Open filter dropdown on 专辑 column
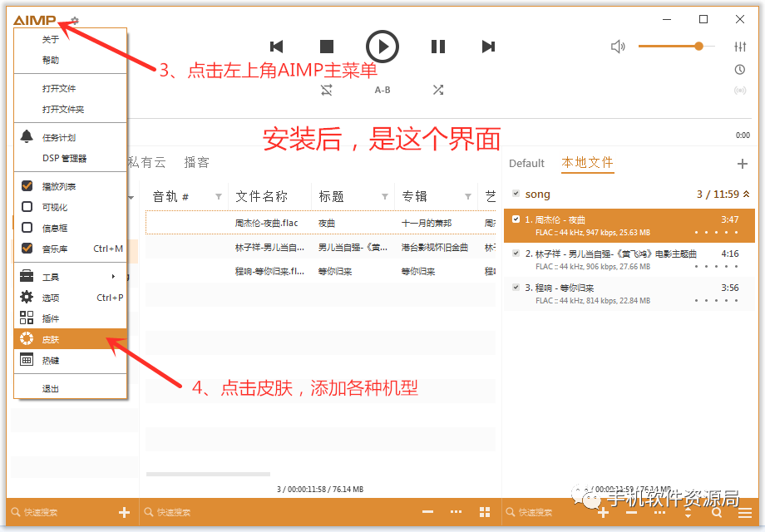Viewport: 765px width, 532px height. tap(468, 196)
